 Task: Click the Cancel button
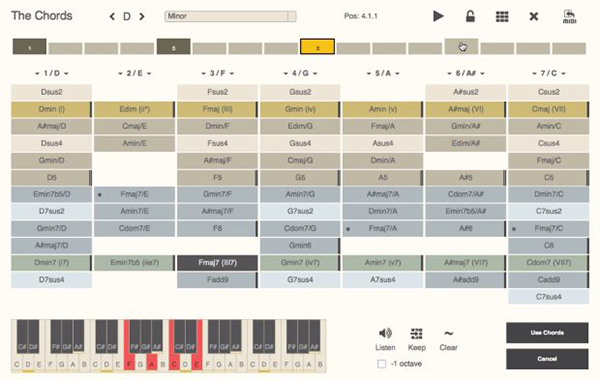tap(547, 359)
